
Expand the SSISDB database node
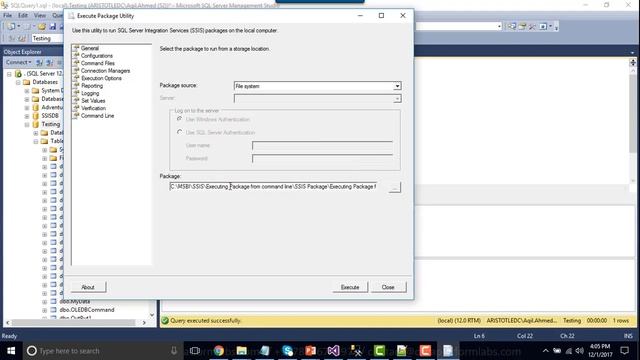pyautogui.click(x=27, y=116)
